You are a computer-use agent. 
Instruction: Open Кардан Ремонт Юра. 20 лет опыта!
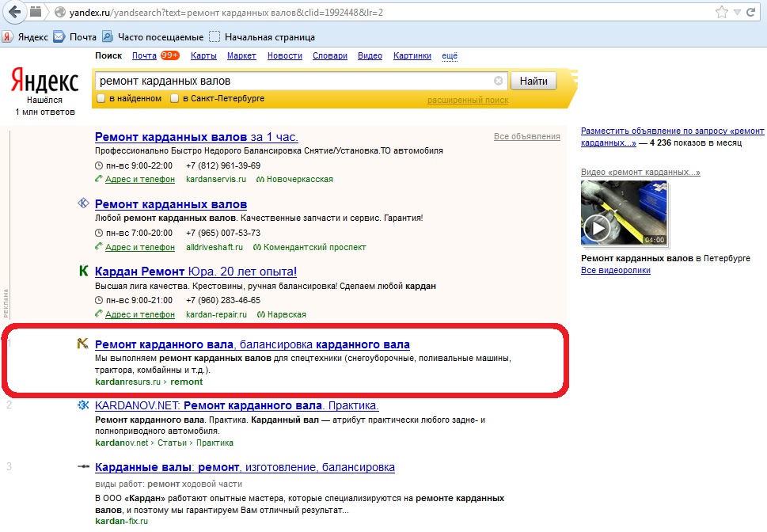coord(196,272)
